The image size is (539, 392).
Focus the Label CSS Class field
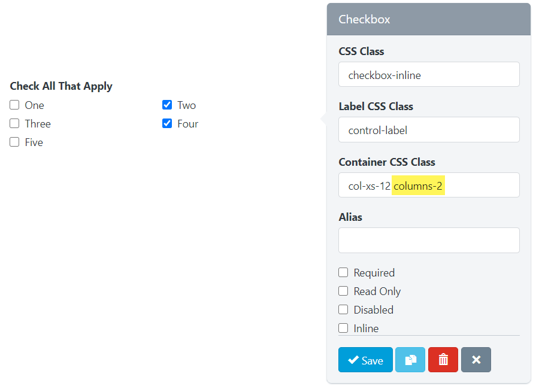click(x=429, y=130)
